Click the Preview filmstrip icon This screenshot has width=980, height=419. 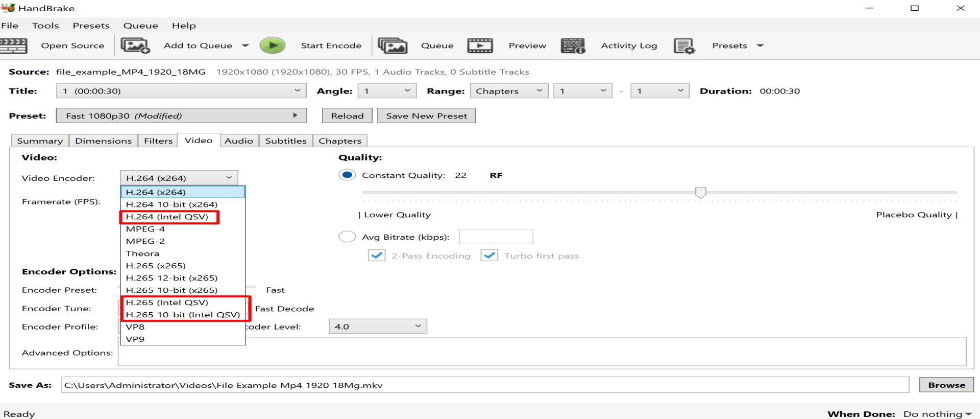pyautogui.click(x=480, y=45)
